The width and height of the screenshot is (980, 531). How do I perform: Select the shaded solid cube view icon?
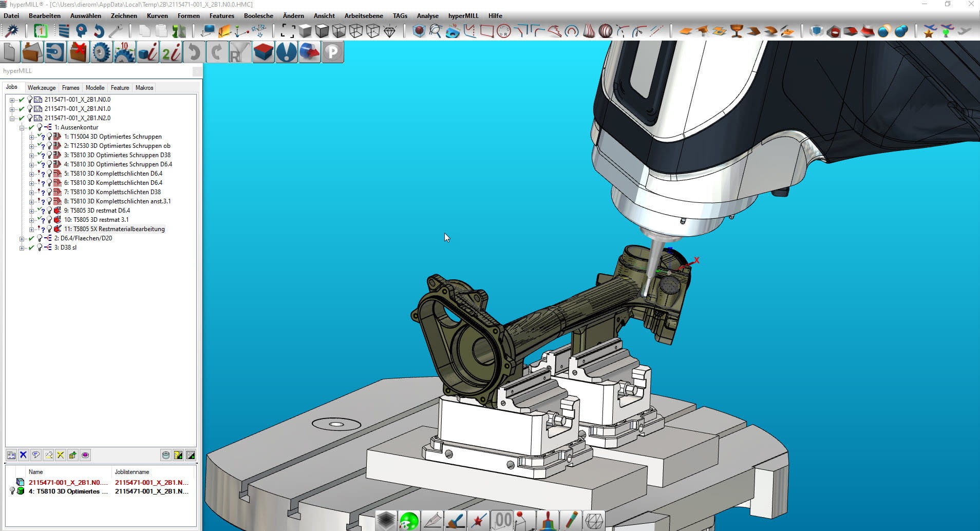click(305, 31)
